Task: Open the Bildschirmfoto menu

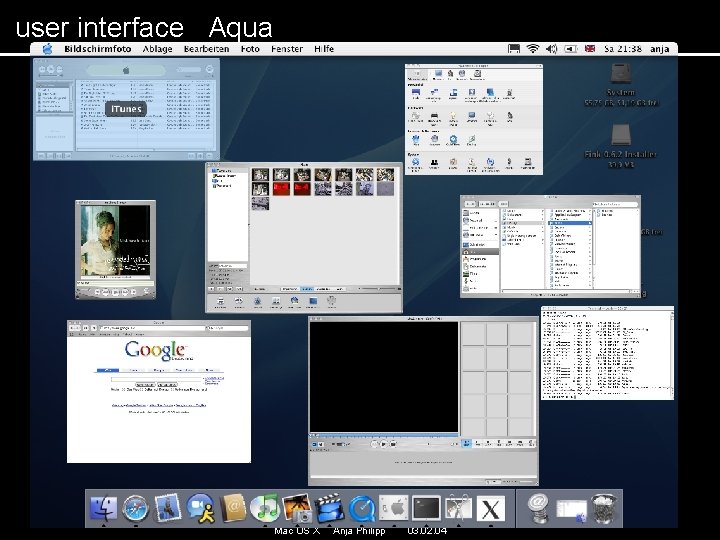Action: [x=98, y=49]
